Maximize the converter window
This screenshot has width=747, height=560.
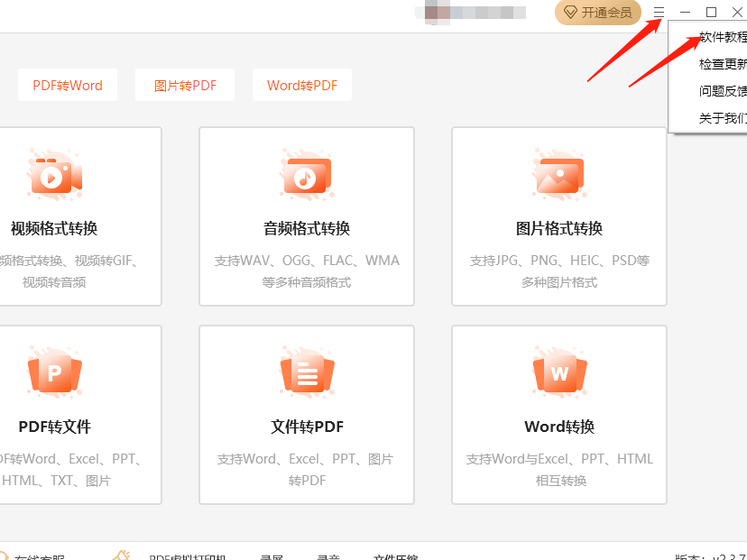point(711,12)
